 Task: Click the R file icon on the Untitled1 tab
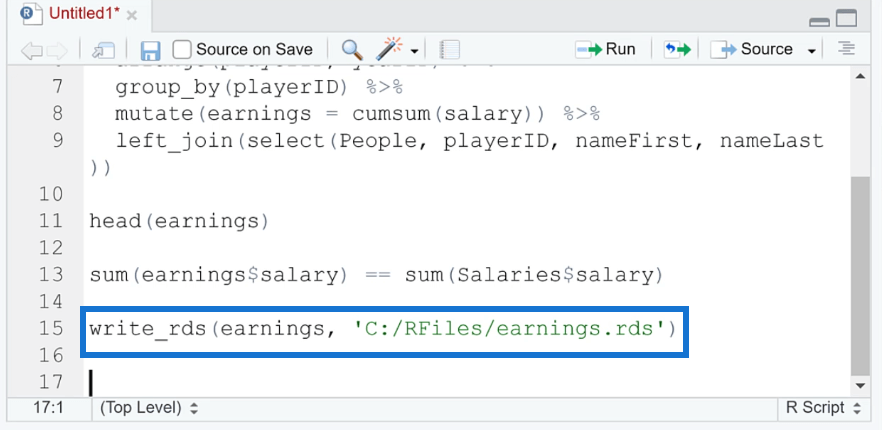coord(31,14)
